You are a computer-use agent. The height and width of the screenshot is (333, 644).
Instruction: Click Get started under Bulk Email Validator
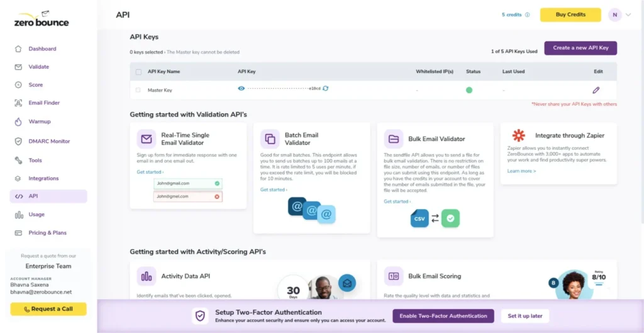[397, 202]
